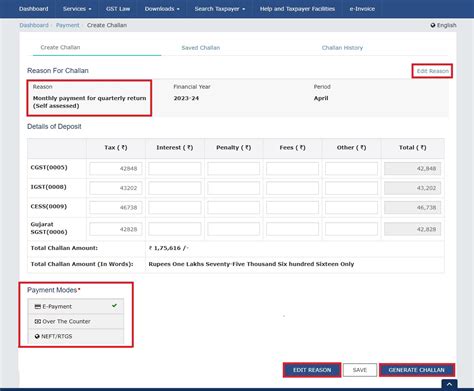Click the Gujarat SGST Tax input field

[x=116, y=229]
